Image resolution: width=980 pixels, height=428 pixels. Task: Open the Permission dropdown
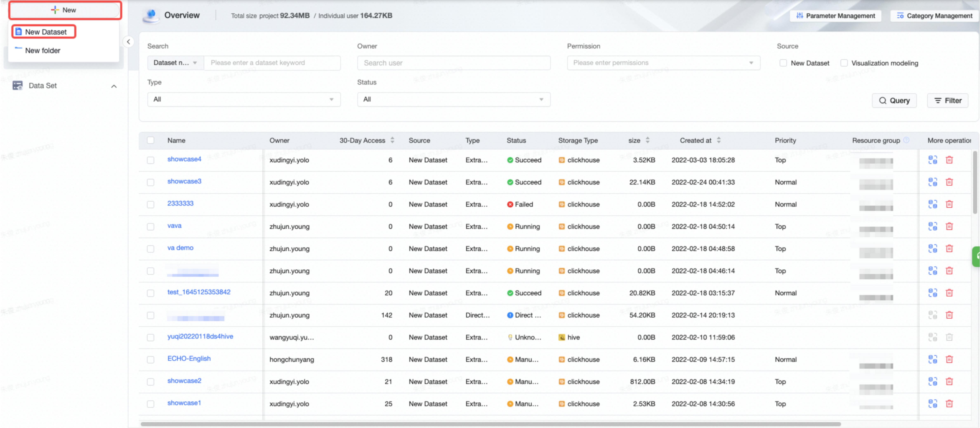click(664, 63)
